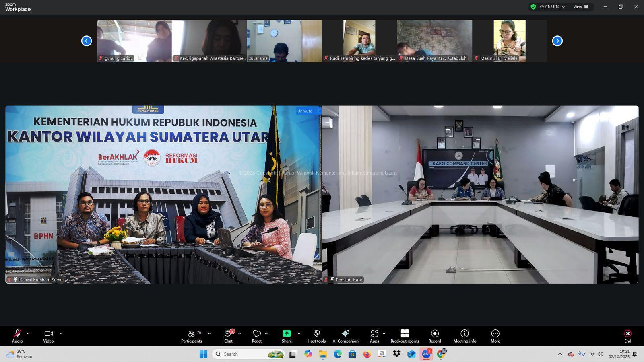Go to next page of video thumbnails
Image resolution: width=644 pixels, height=362 pixels.
557,41
